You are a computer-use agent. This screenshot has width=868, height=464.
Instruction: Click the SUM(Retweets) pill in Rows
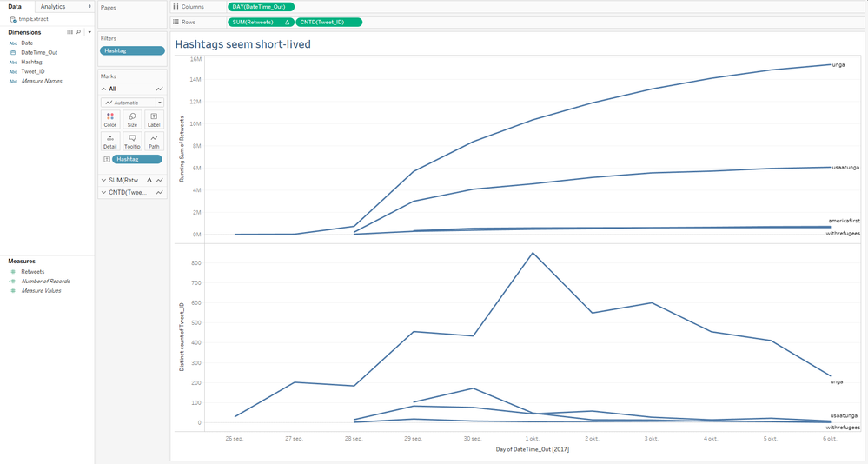[261, 22]
